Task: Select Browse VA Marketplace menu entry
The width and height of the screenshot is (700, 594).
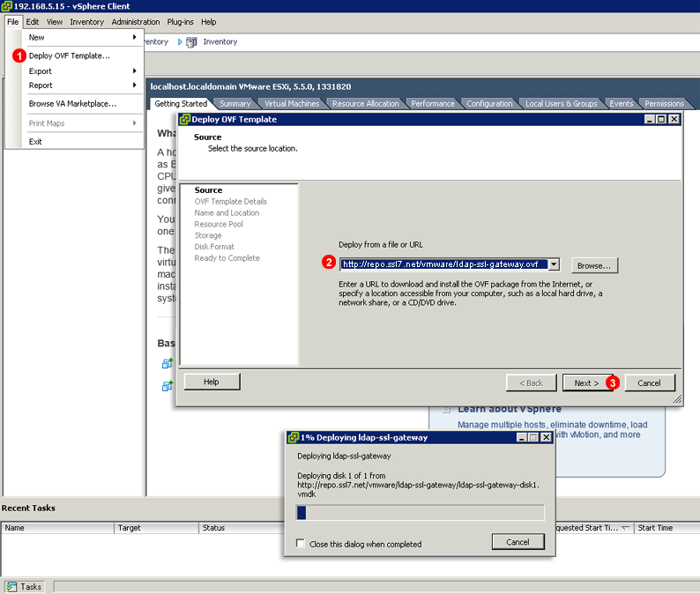Action: click(x=72, y=103)
